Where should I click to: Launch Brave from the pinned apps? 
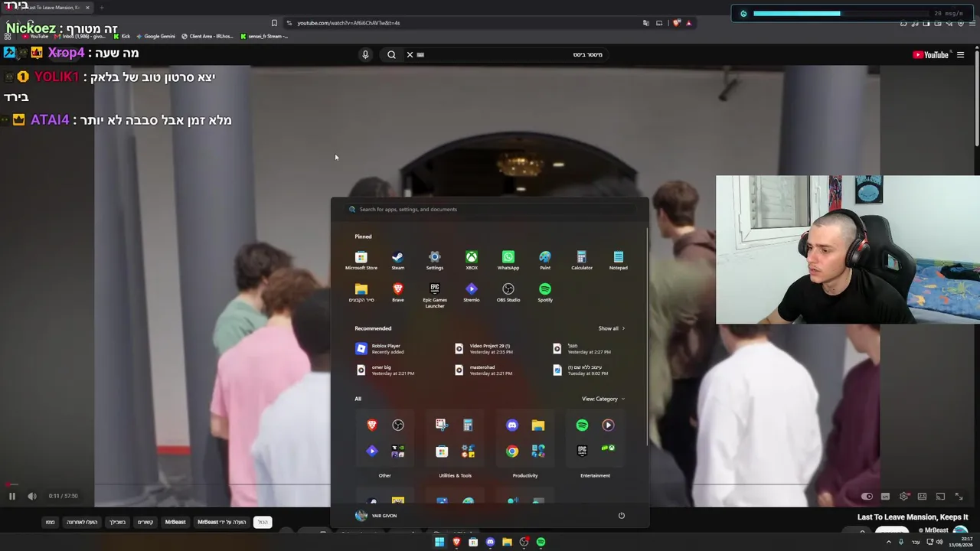click(398, 292)
